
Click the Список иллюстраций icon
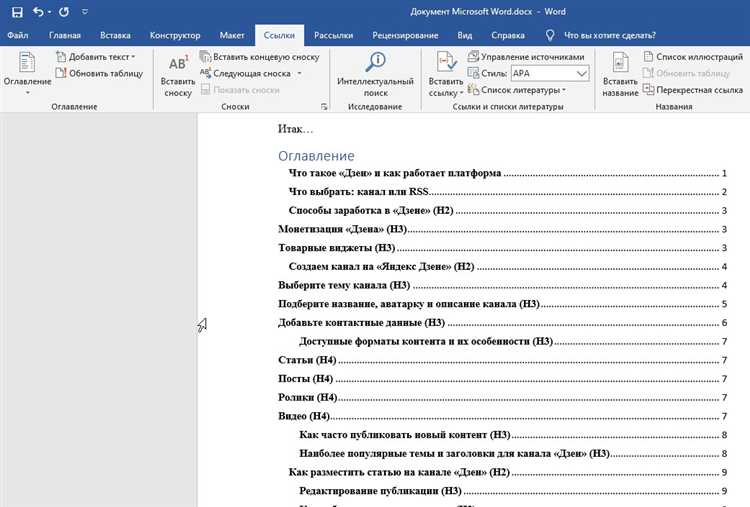tap(648, 56)
